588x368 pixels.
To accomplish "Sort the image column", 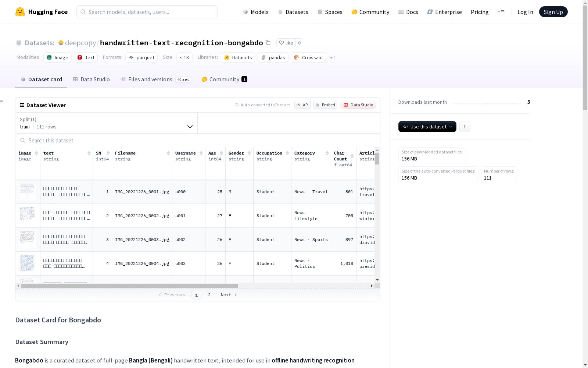I will click(x=36, y=153).
